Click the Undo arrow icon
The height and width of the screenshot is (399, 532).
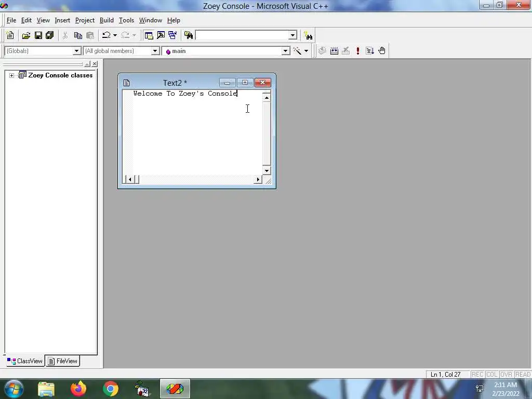pos(107,35)
